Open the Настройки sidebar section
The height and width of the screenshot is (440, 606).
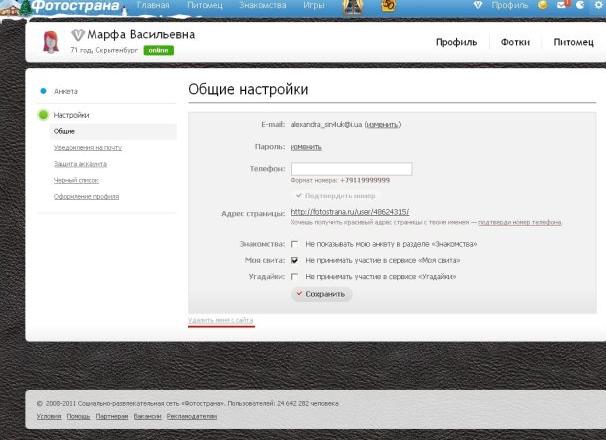point(71,115)
